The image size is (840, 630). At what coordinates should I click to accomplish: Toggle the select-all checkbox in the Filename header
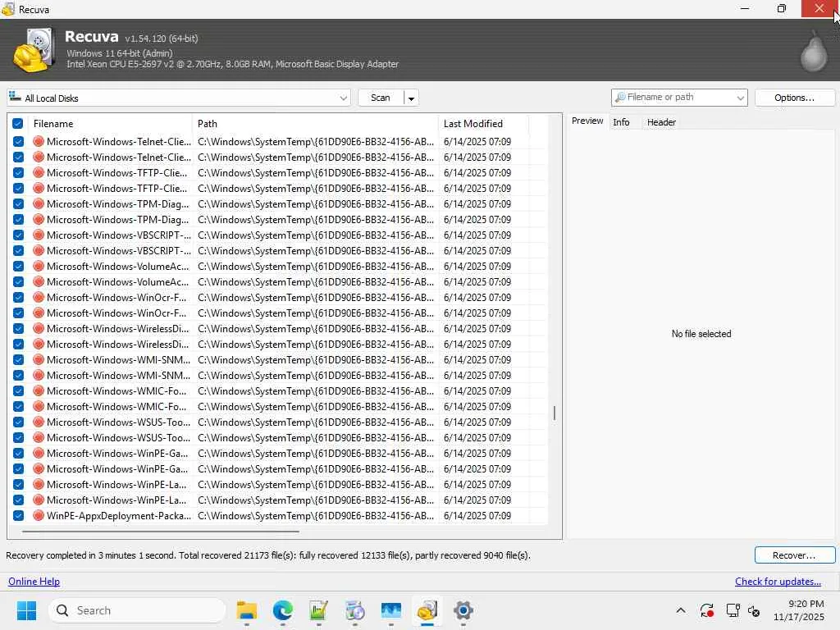click(x=18, y=124)
